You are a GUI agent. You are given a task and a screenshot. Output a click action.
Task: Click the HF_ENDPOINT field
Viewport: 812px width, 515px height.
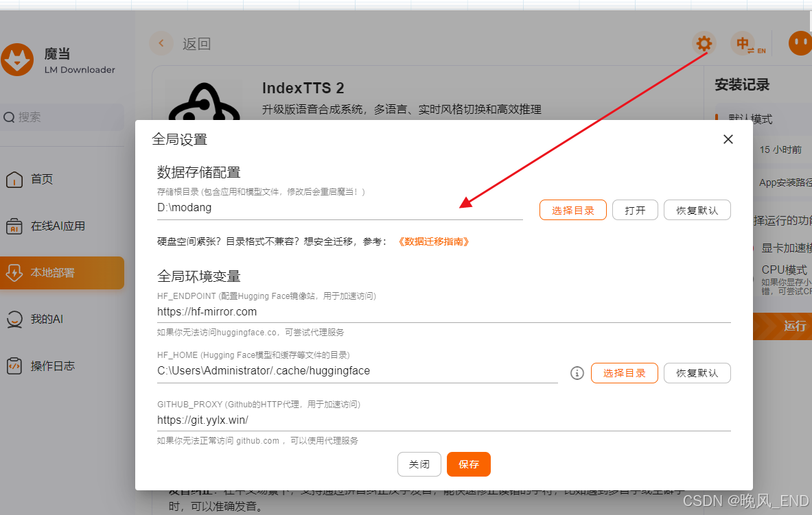[444, 312]
